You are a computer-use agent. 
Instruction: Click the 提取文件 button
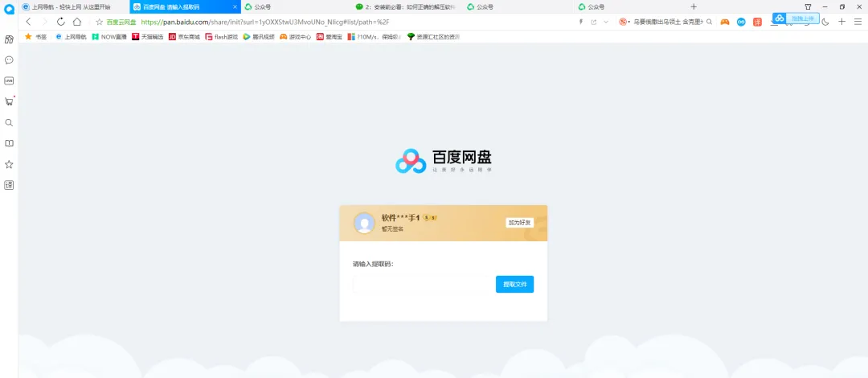click(515, 285)
